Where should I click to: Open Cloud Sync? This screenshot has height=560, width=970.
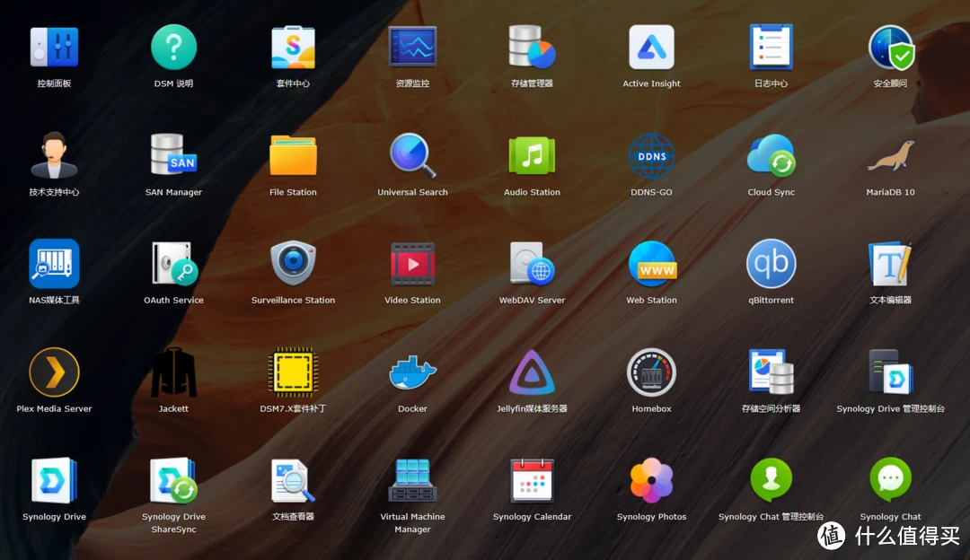click(x=771, y=156)
